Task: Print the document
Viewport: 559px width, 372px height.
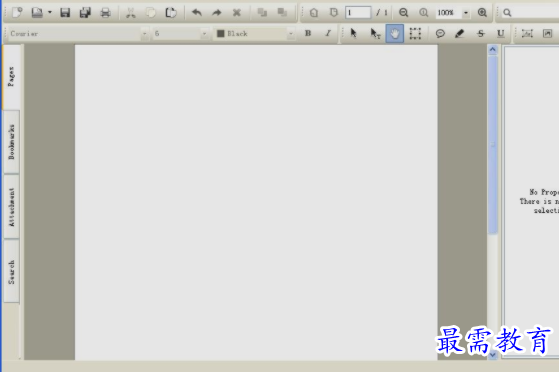Action: pos(105,13)
